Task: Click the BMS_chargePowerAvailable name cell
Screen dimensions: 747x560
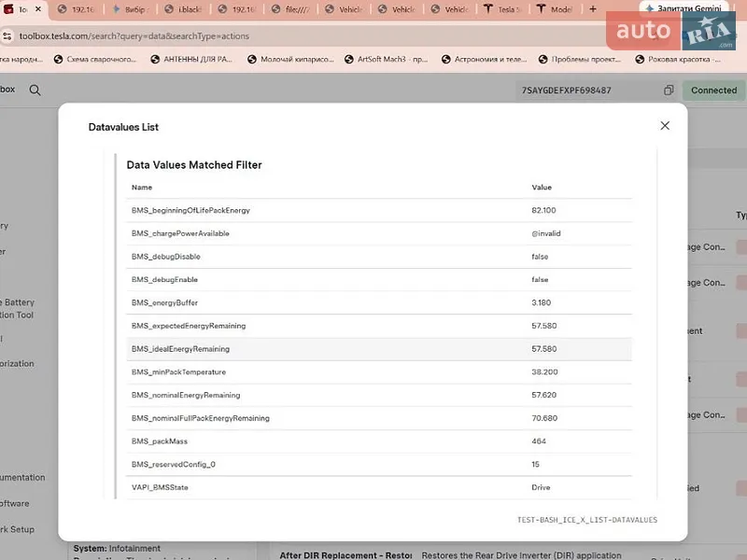Action: [x=180, y=233]
